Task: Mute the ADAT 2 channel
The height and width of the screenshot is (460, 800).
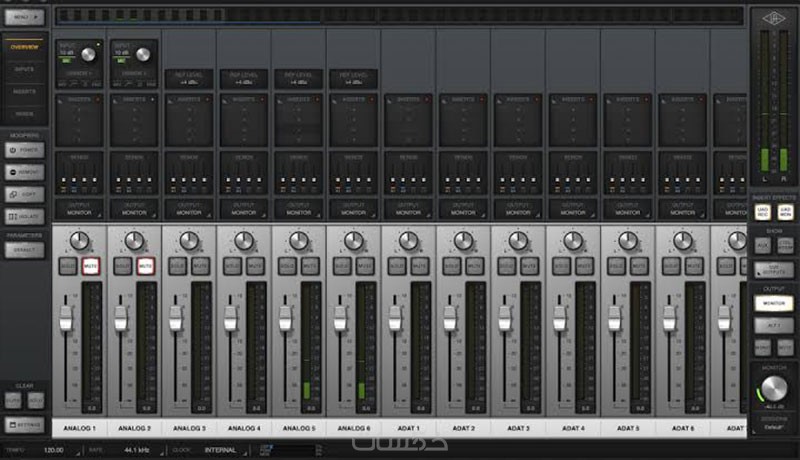Action: (x=474, y=266)
